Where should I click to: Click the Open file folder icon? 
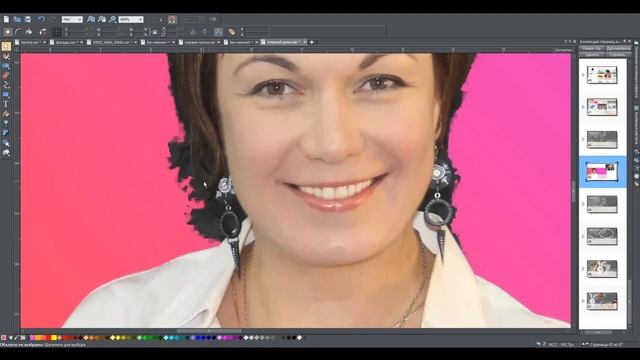[x=17, y=19]
